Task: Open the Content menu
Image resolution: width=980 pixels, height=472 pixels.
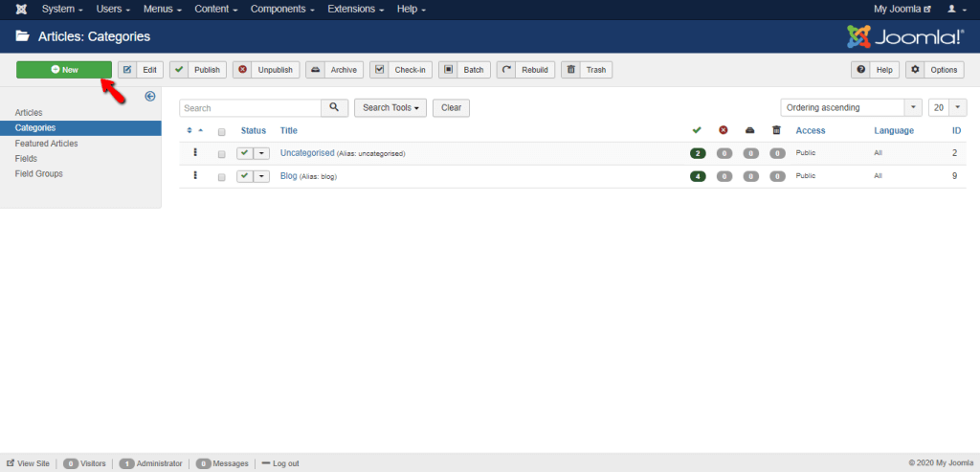Action: (x=216, y=10)
